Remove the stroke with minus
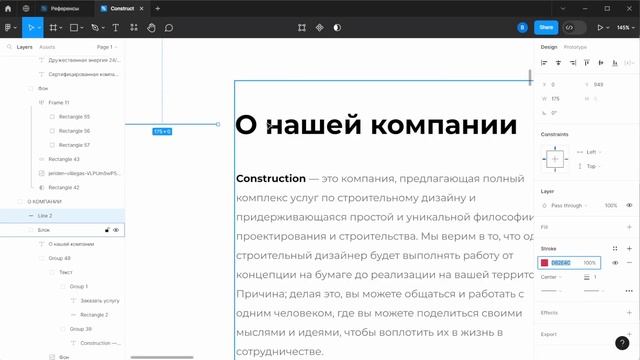This screenshot has height=360, width=640. (x=629, y=263)
